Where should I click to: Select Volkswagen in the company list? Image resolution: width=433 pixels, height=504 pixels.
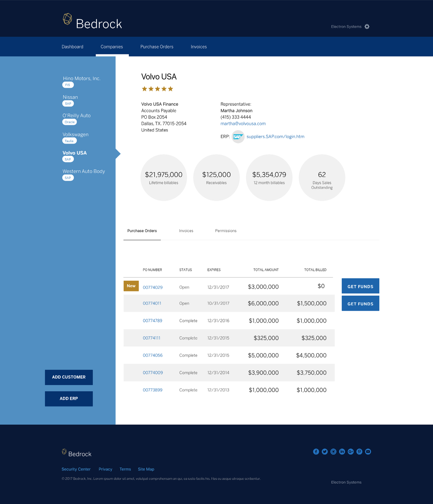[x=75, y=135]
